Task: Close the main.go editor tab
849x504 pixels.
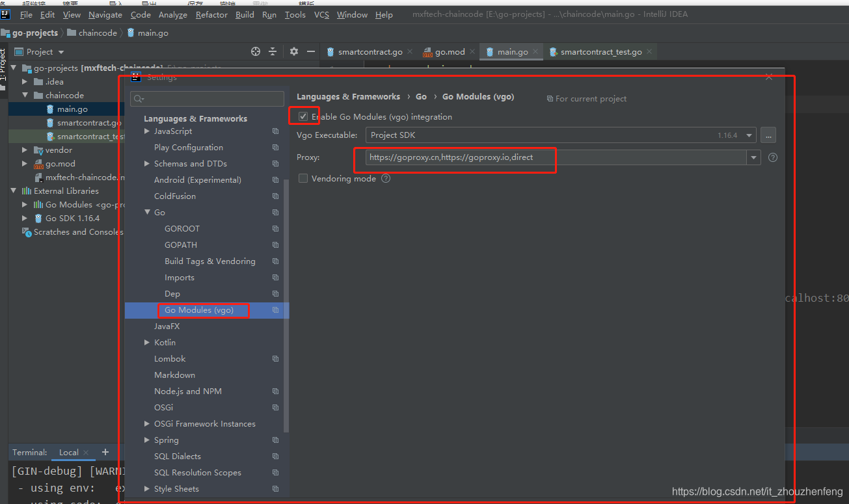Action: 535,51
